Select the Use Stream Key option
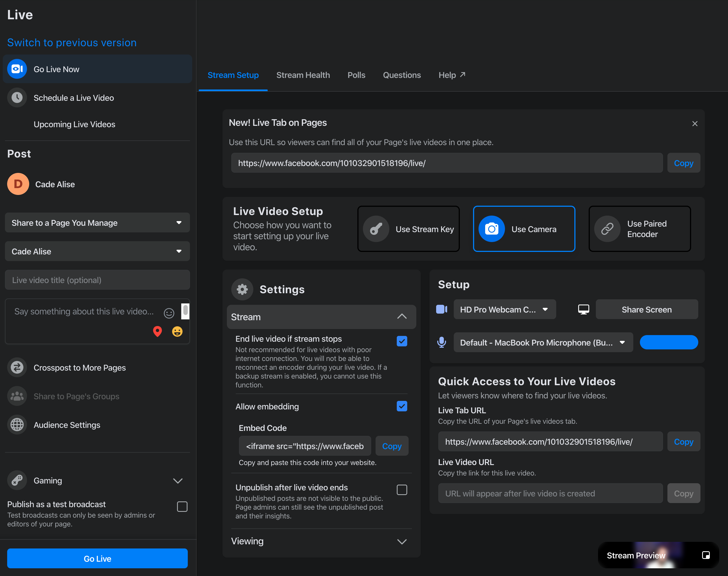728x576 pixels. point(408,229)
